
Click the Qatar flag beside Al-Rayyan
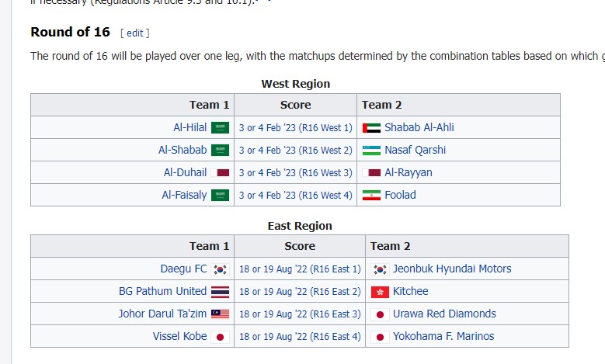point(371,173)
